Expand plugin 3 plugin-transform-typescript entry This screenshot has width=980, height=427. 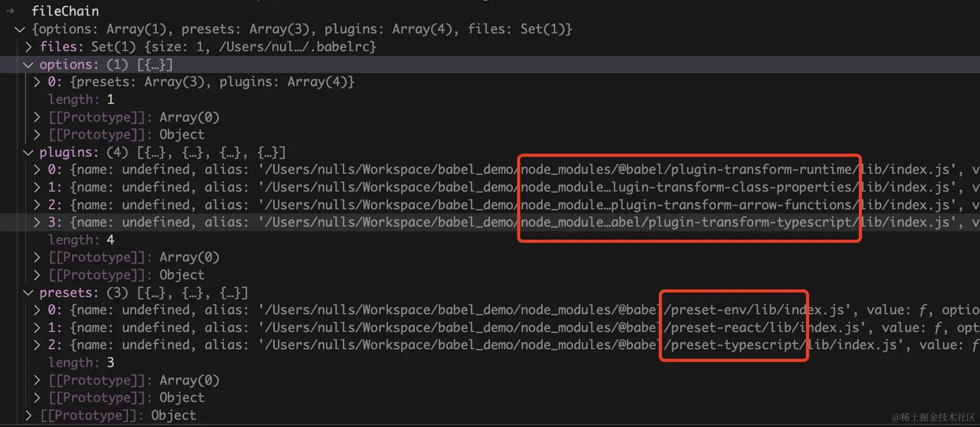click(37, 222)
